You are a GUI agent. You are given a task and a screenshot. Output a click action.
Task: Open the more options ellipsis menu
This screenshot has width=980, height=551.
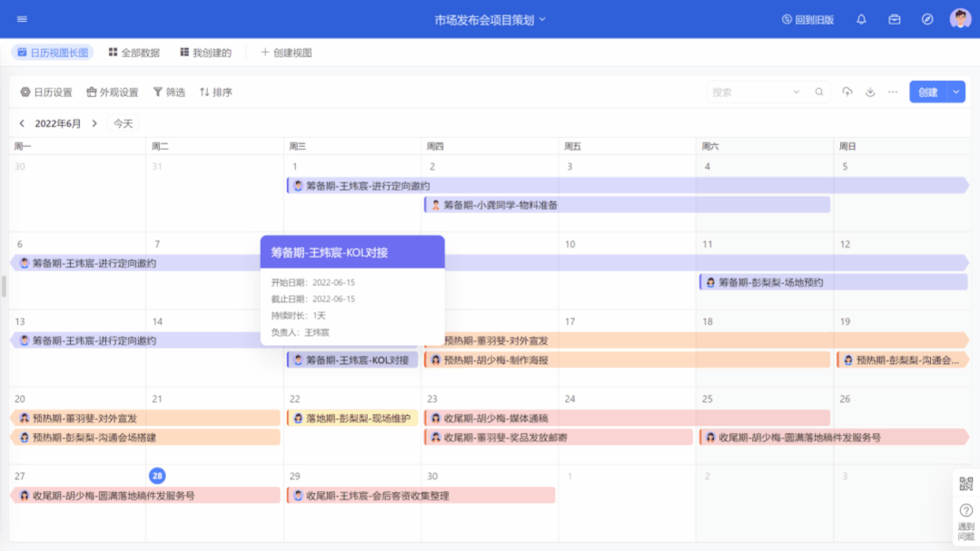[x=893, y=92]
